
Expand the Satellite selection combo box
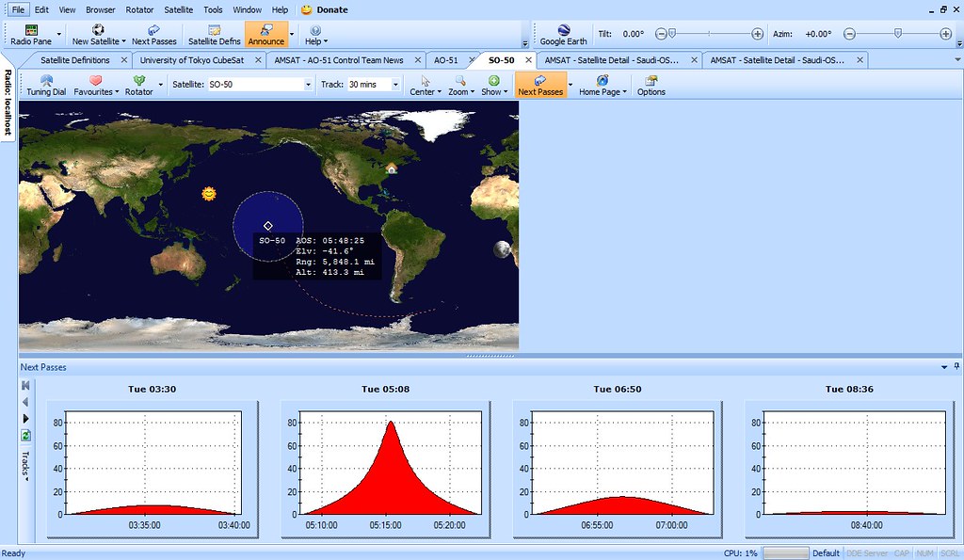point(308,85)
